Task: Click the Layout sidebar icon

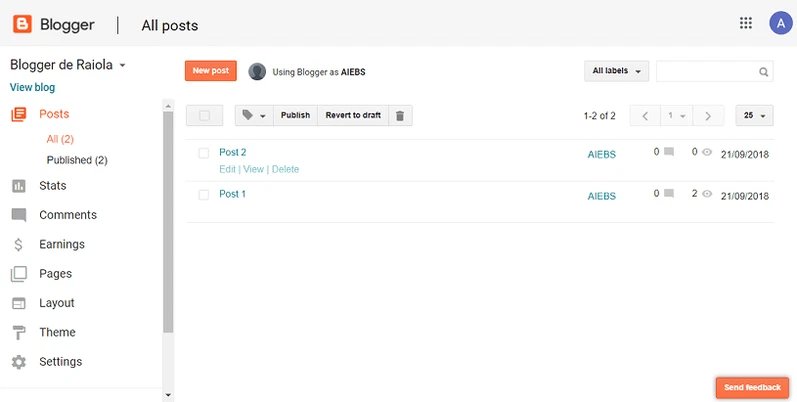Action: [x=19, y=303]
